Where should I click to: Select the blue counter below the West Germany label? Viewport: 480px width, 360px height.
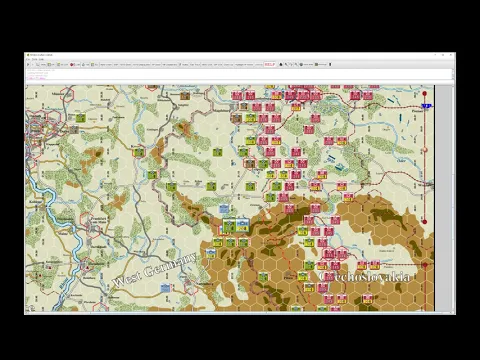165,288
